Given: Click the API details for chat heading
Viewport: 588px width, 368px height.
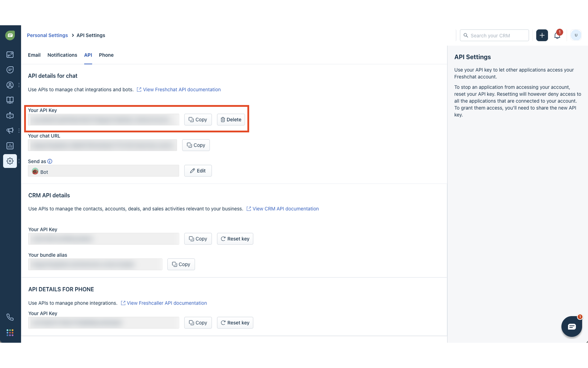Looking at the screenshot, I should [53, 76].
